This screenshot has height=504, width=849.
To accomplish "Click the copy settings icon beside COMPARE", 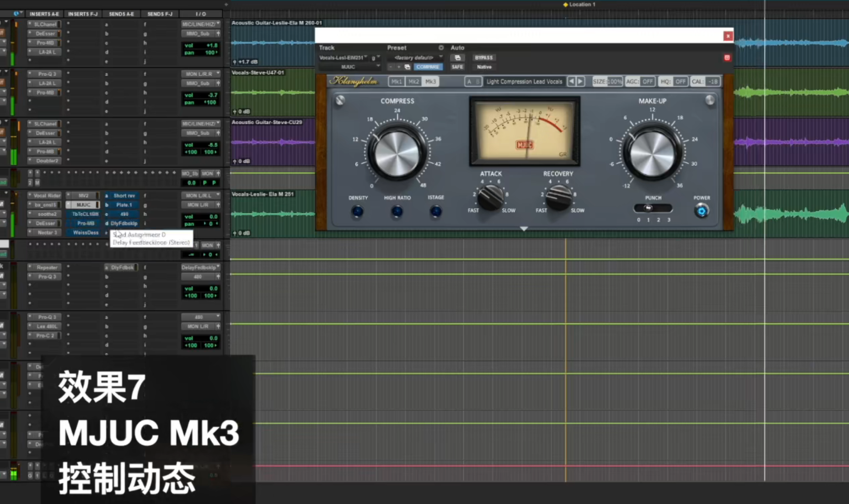I will (x=407, y=67).
